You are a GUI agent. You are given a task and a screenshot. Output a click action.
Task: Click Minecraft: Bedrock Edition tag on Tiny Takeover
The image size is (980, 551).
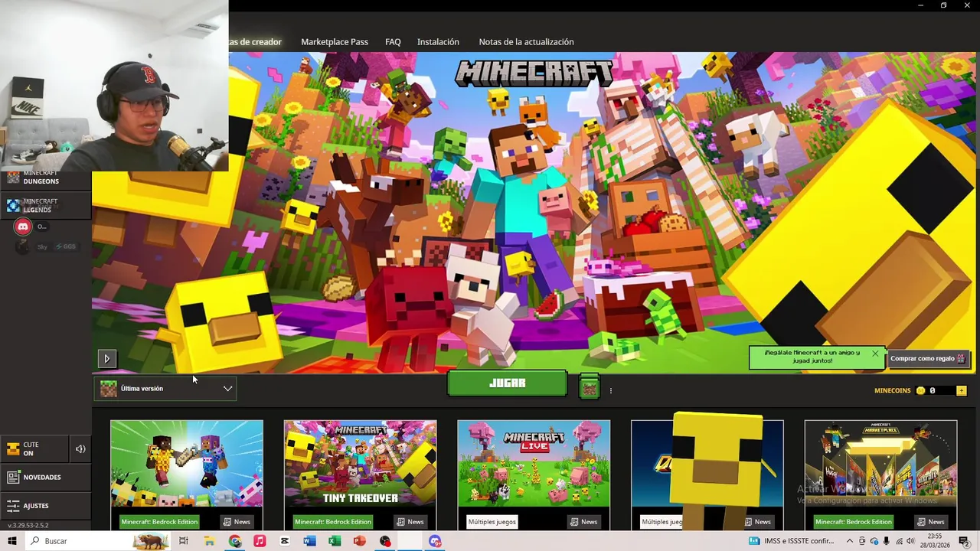[333, 522]
